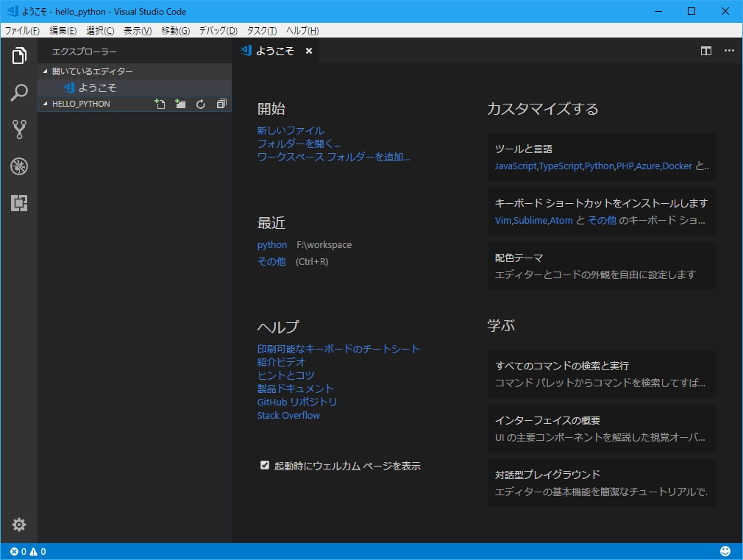Click the F:\workspace path text
The width and height of the screenshot is (743, 560).
click(x=324, y=244)
